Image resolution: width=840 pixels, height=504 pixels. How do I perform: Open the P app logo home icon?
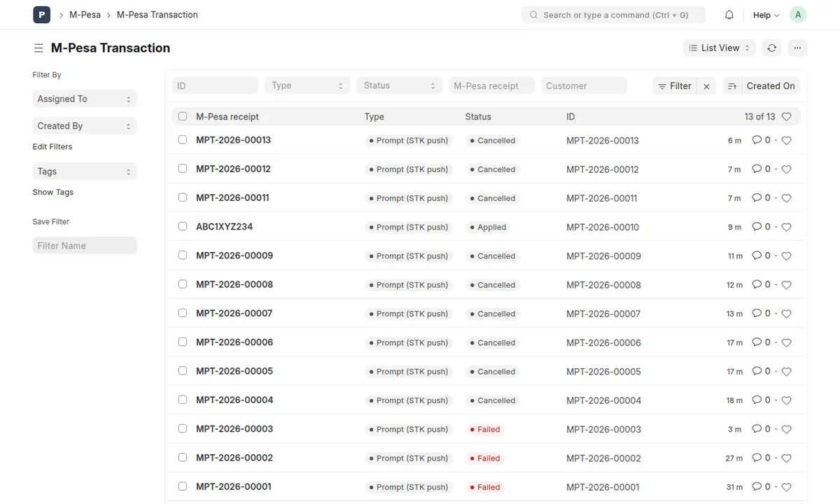coord(41,15)
